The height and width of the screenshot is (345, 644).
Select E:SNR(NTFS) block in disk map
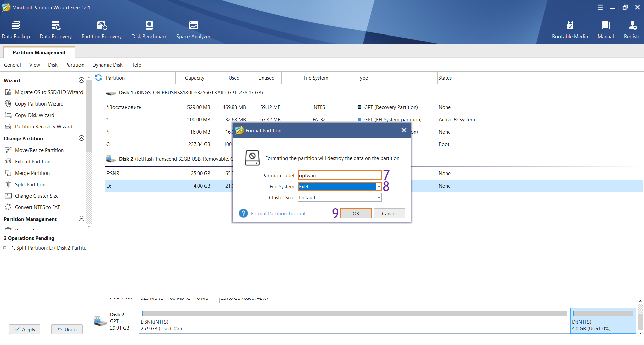354,321
